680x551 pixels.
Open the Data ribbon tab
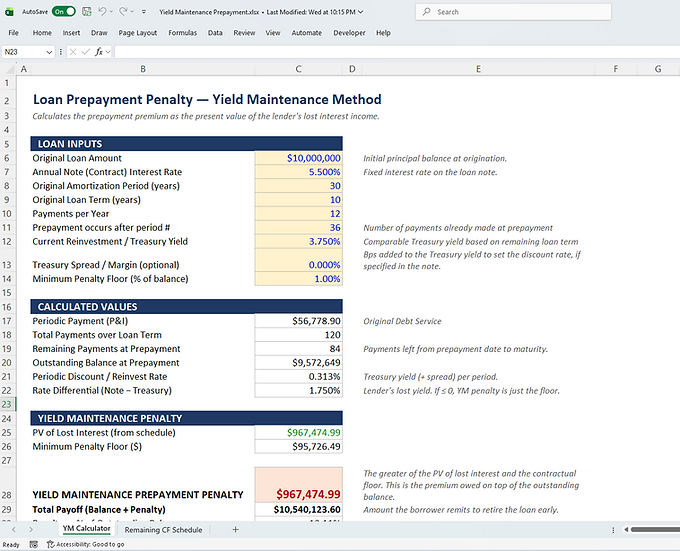point(215,33)
